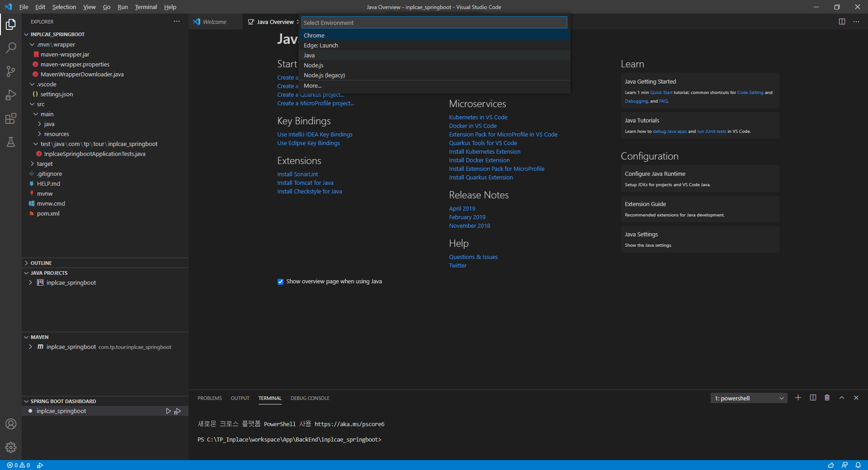
Task: Click the thumbs-up icon in status bar
Action: [x=831, y=465]
